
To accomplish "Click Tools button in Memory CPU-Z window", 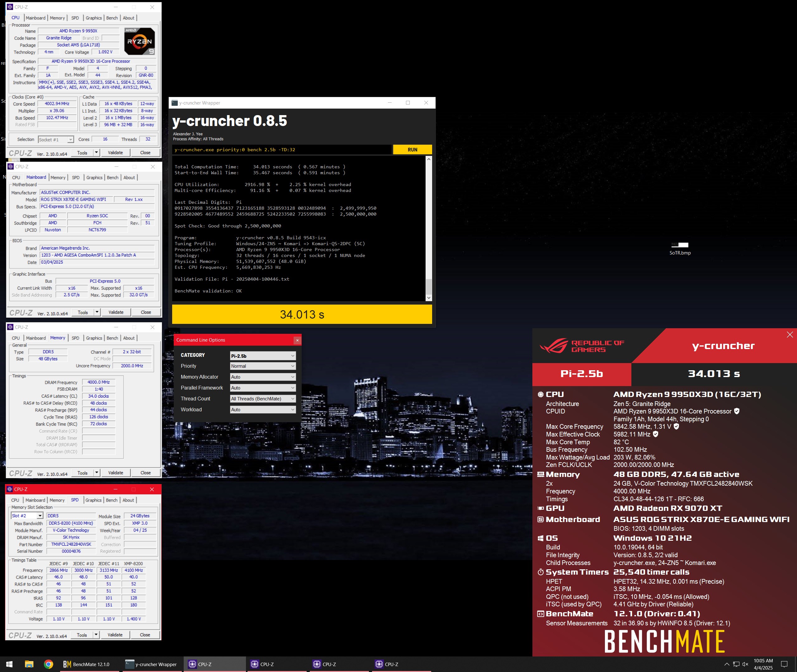I will coord(82,473).
